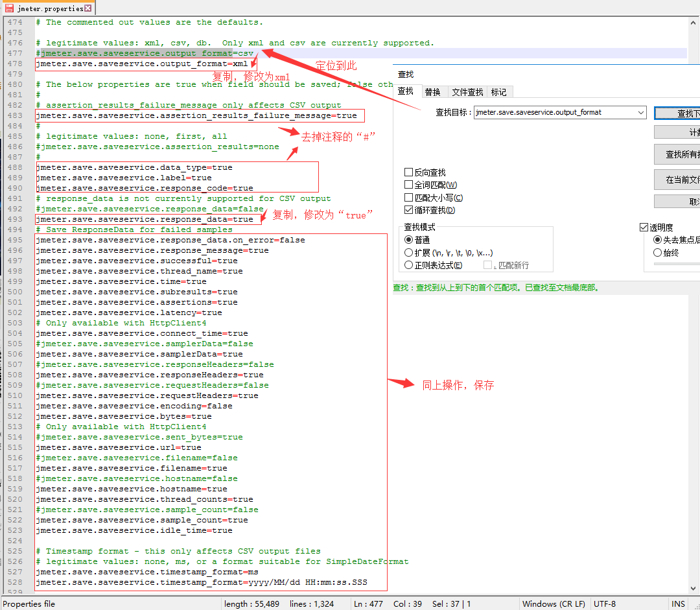Image resolution: width=700 pixels, height=610 pixels.
Task: Open the 文件查找 tab
Action: 467,92
